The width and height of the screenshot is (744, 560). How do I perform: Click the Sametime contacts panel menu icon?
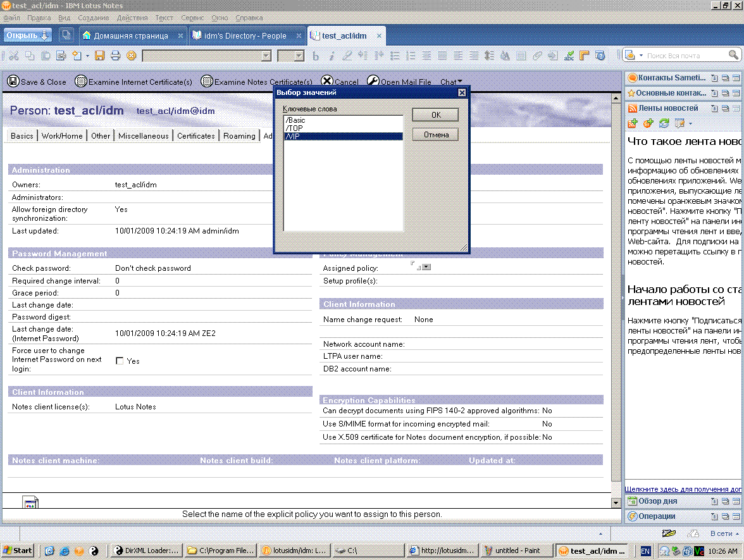(x=715, y=78)
